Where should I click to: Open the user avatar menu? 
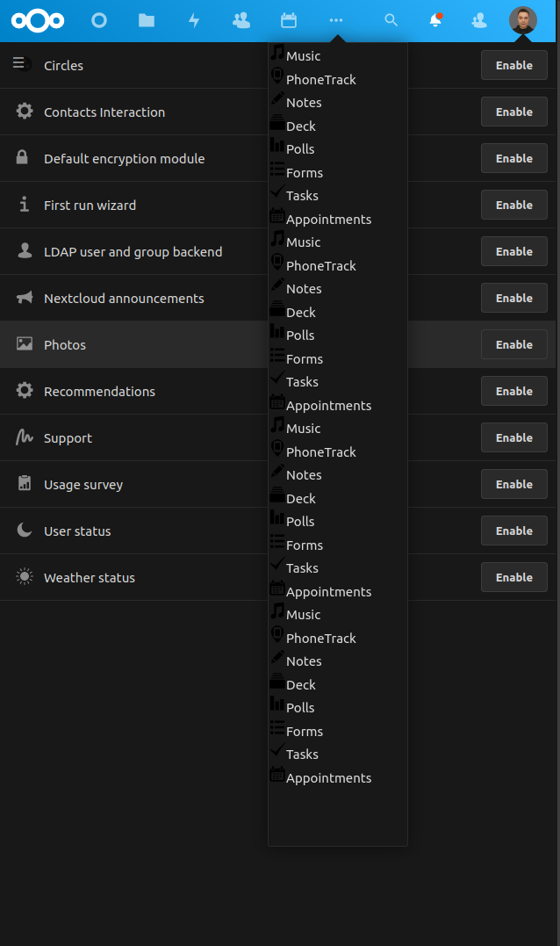click(x=523, y=19)
